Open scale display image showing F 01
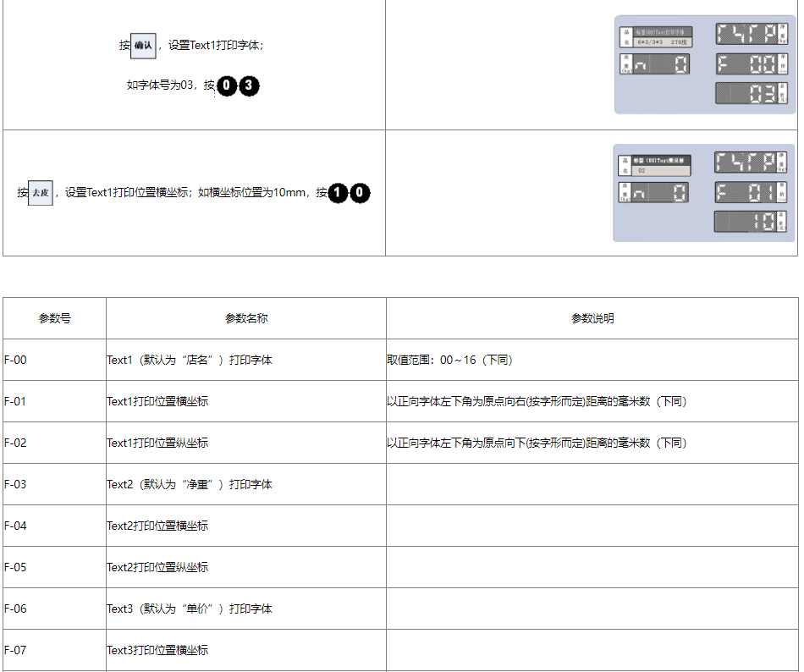Viewport: 804px width, 672px height. tap(704, 193)
